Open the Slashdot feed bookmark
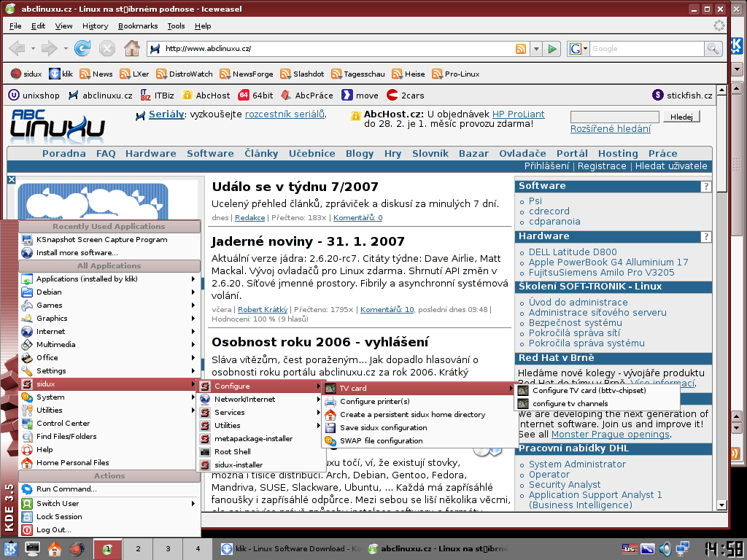This screenshot has height=560, width=747. [302, 74]
